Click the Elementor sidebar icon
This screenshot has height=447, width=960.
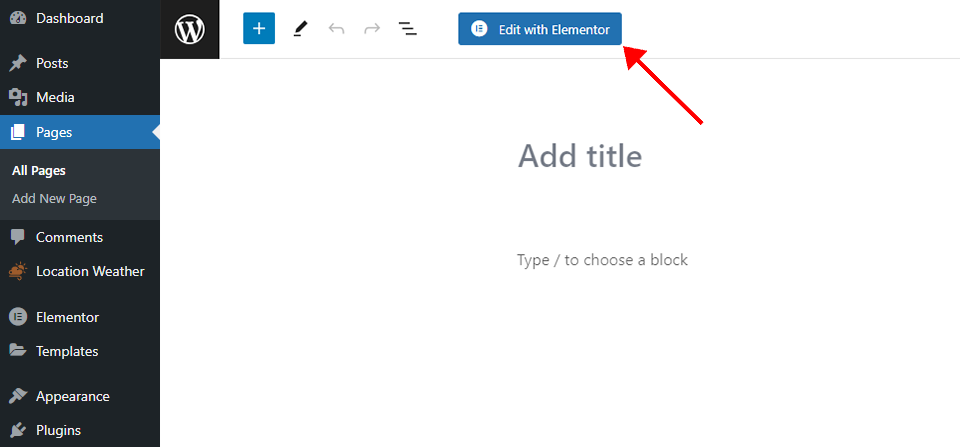coord(18,317)
